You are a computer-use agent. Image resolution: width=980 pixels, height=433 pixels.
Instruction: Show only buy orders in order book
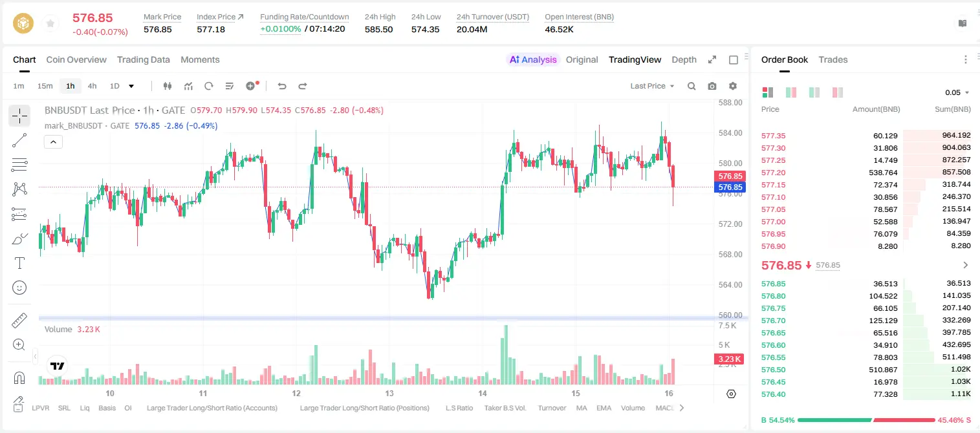[x=814, y=92]
